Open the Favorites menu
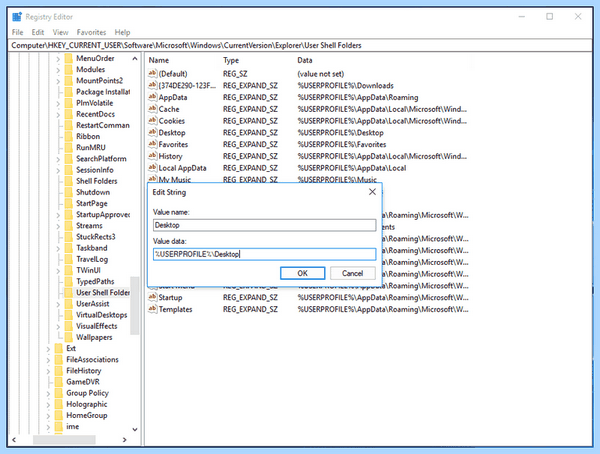The image size is (600, 454). (91, 32)
